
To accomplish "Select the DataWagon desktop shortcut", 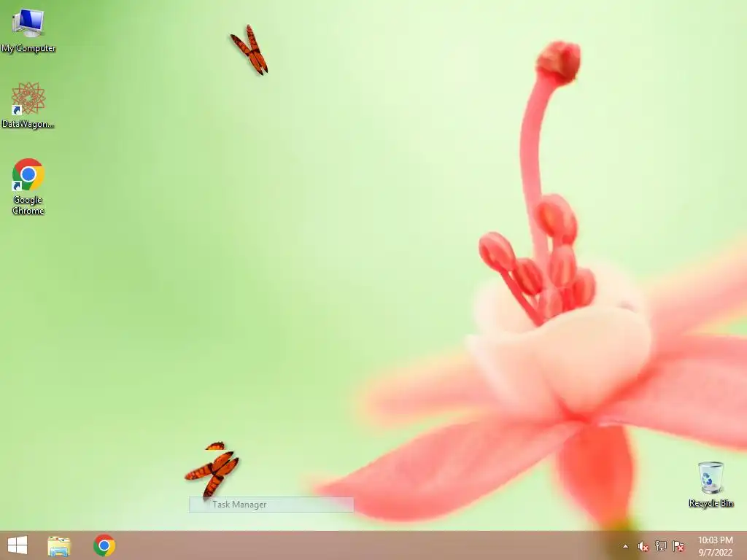I will coord(28,105).
